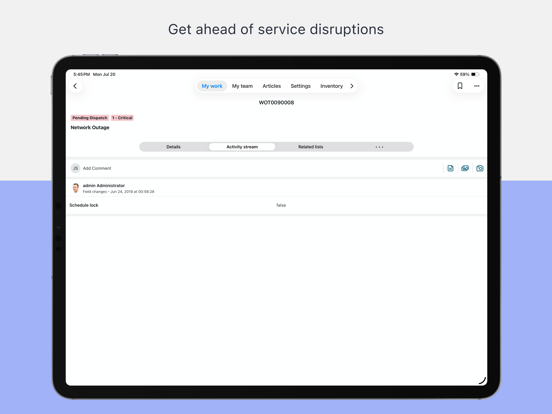Tap the JS user avatar
The width and height of the screenshot is (552, 414).
pos(75,168)
